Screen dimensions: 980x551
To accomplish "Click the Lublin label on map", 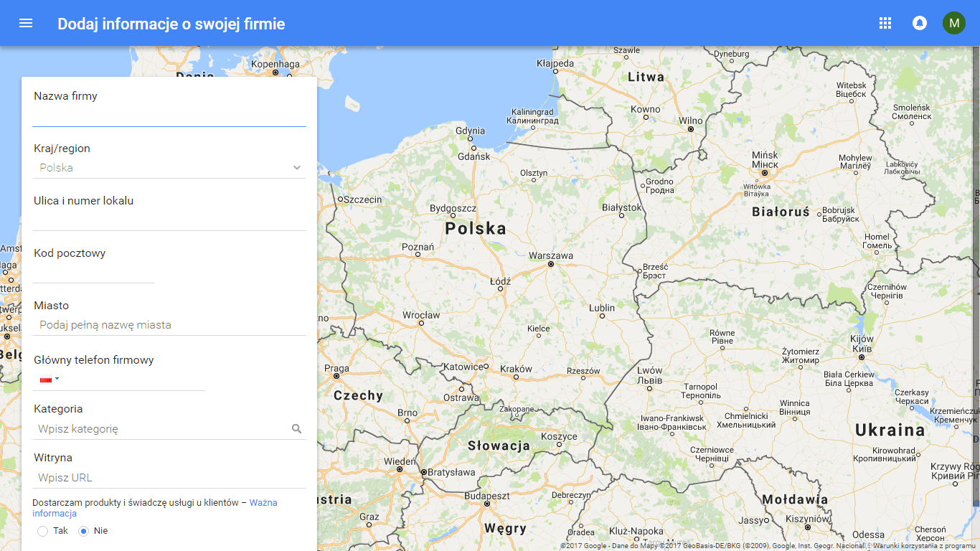I will 602,308.
